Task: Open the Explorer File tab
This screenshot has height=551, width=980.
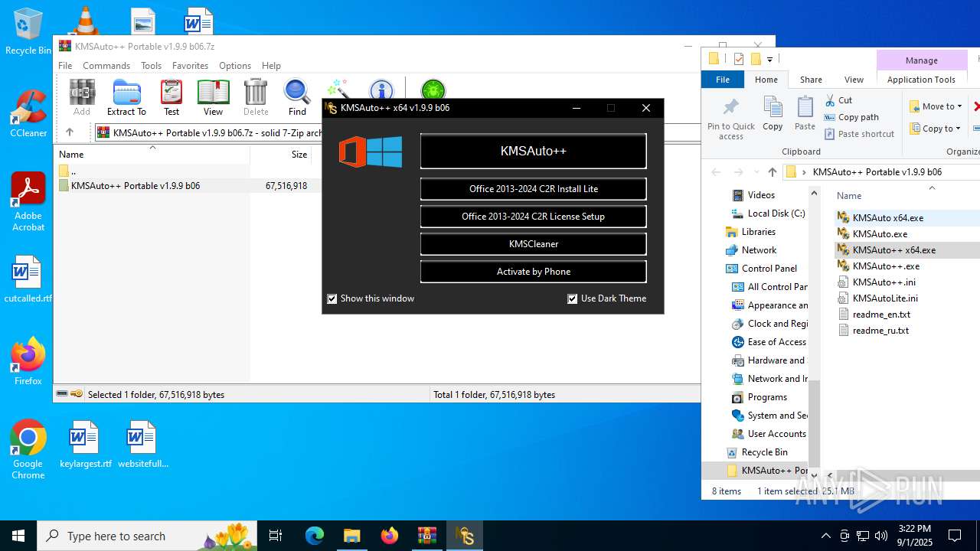Action: click(723, 80)
